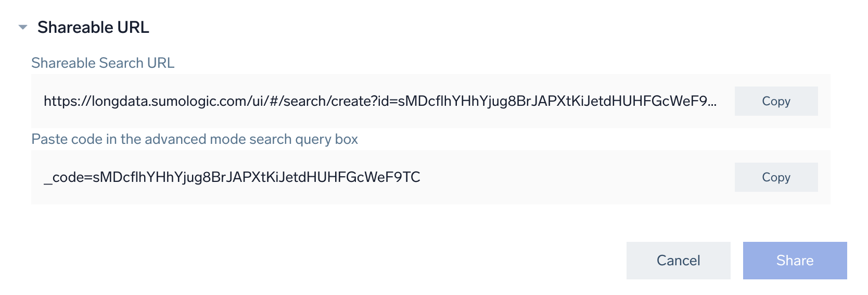Copy the advanced mode search code
Viewport: 868px width, 295px height.
coord(776,177)
